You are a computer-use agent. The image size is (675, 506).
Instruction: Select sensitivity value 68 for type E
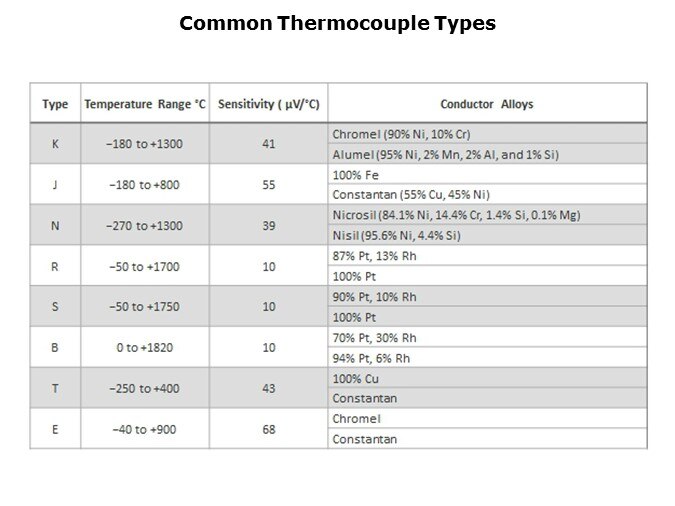[x=268, y=429]
